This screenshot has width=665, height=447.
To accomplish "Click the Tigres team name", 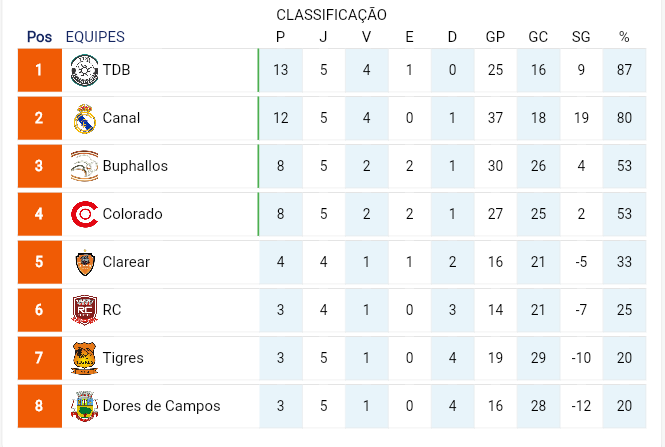I will 123,358.
